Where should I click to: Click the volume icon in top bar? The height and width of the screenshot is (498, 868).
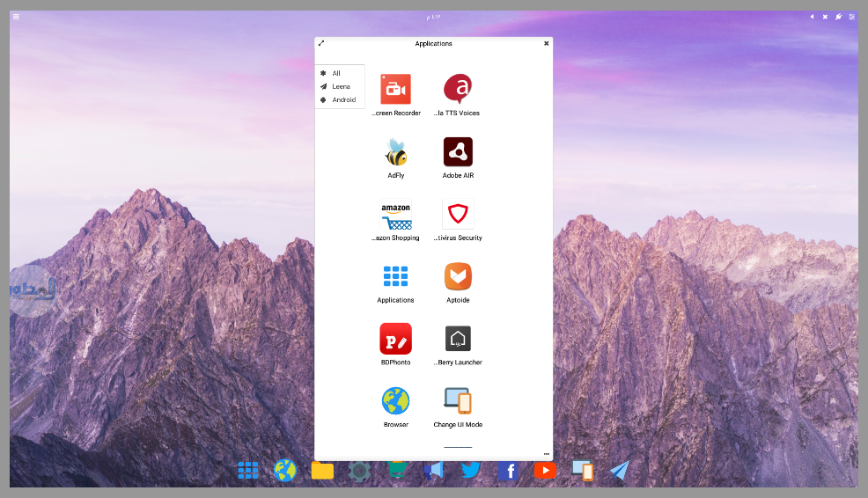(812, 17)
